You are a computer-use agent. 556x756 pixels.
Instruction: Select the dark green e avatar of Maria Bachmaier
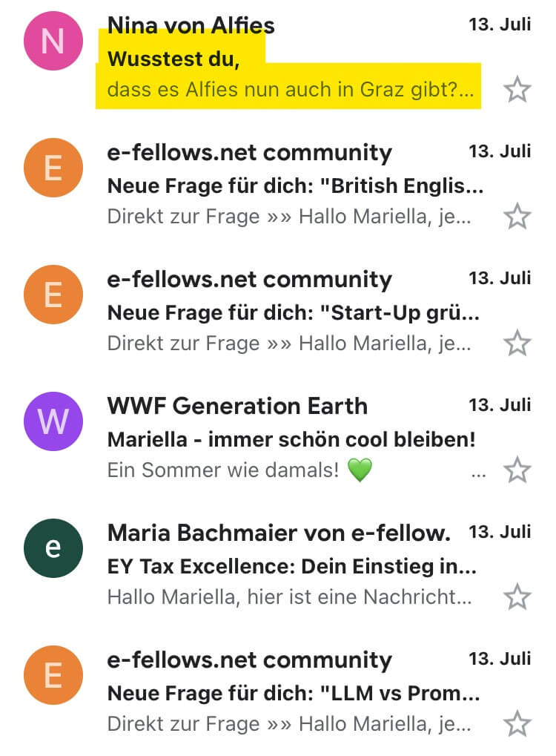(x=53, y=548)
